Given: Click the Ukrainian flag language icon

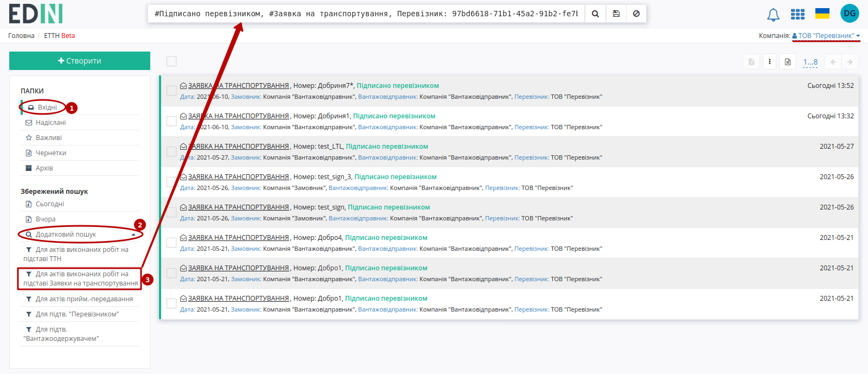Looking at the screenshot, I should [x=822, y=14].
